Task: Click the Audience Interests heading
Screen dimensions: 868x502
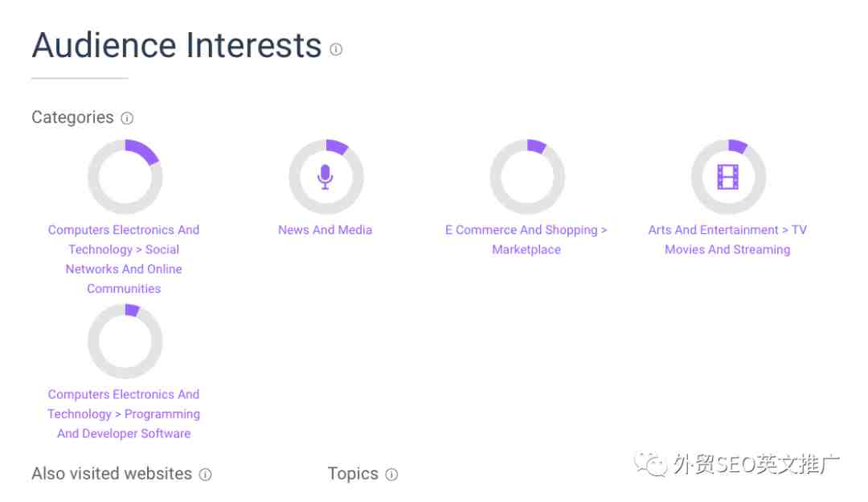Action: pos(177,45)
